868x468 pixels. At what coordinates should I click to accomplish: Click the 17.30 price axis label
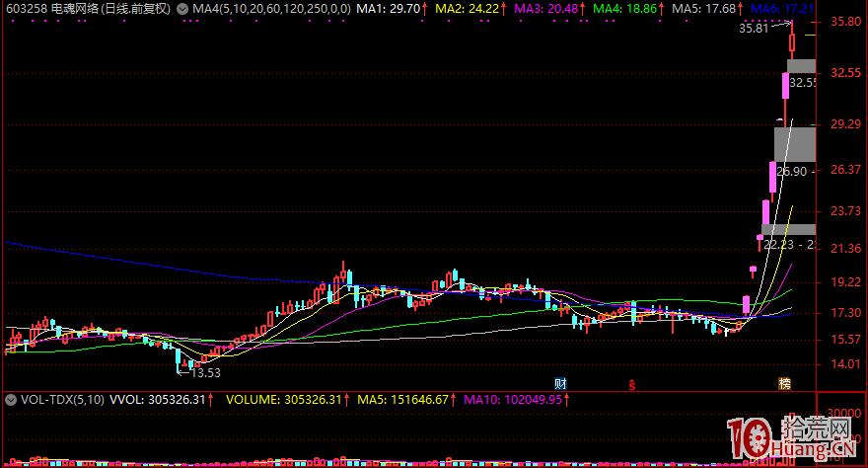(846, 313)
